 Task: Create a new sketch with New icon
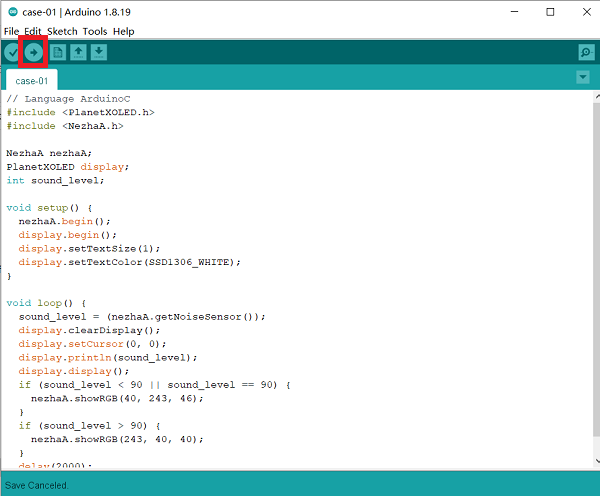(58, 52)
